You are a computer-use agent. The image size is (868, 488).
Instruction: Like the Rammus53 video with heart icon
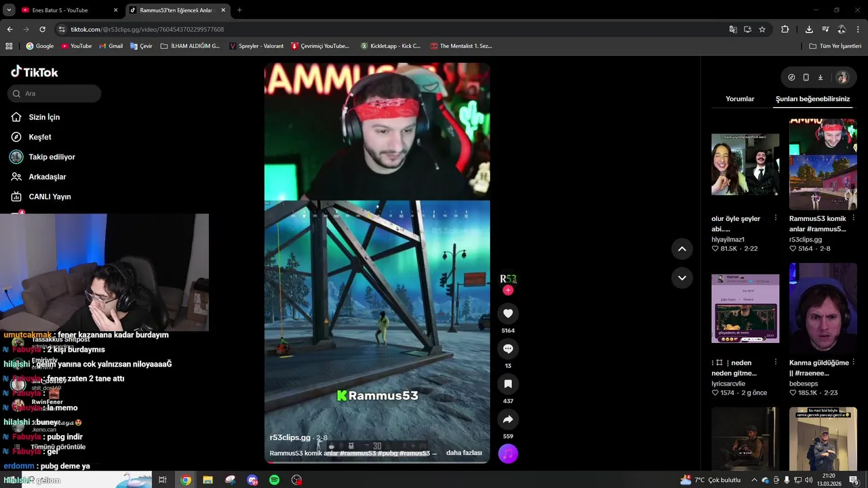pos(508,313)
